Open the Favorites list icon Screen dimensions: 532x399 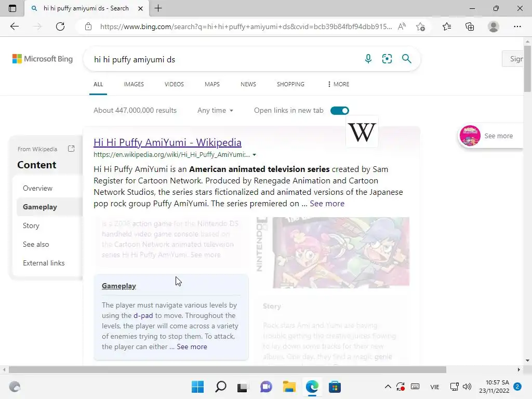pyautogui.click(x=446, y=26)
